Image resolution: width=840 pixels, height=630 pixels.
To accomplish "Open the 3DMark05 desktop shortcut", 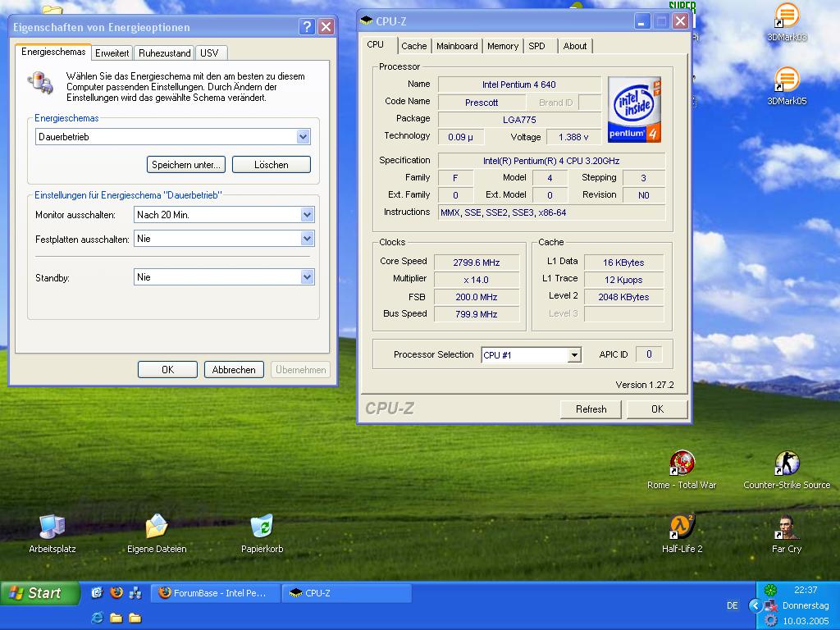I will coord(787,85).
